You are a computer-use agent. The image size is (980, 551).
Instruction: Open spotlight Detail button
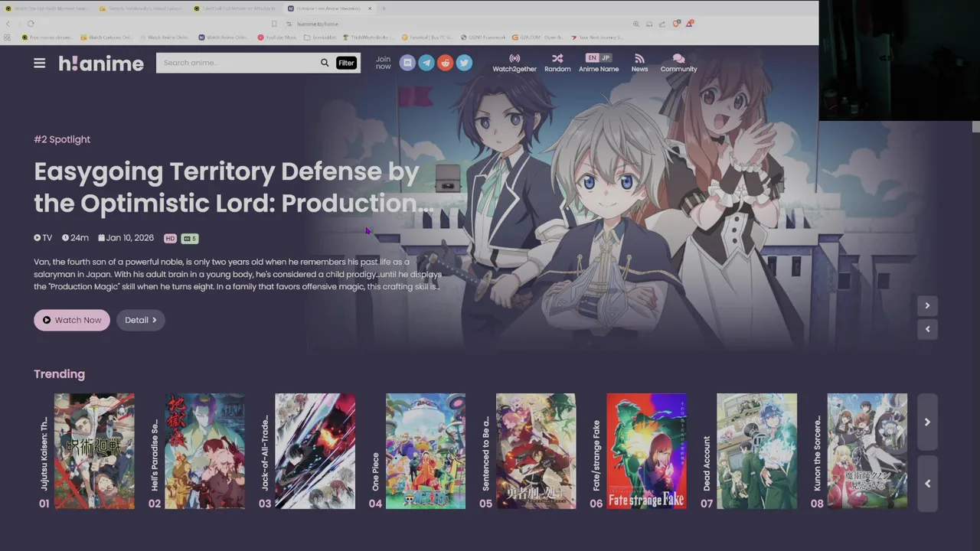[x=141, y=320]
